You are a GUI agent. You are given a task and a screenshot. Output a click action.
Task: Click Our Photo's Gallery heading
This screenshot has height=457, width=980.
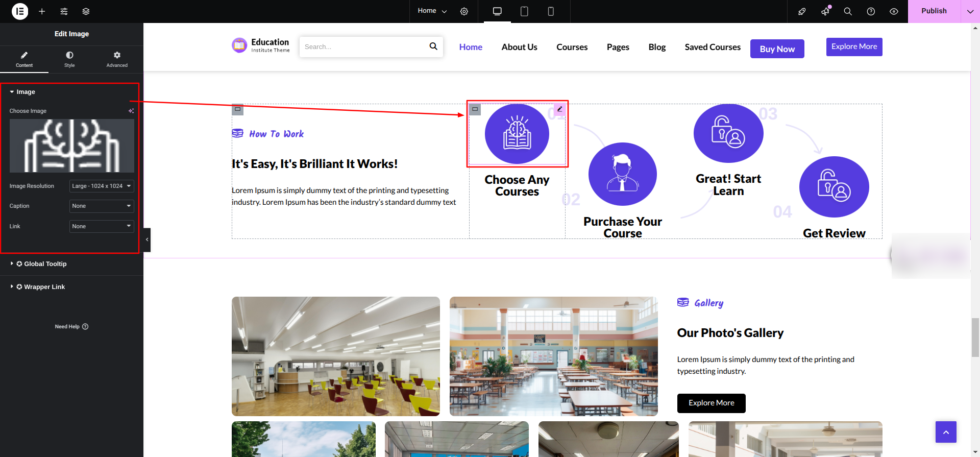730,333
